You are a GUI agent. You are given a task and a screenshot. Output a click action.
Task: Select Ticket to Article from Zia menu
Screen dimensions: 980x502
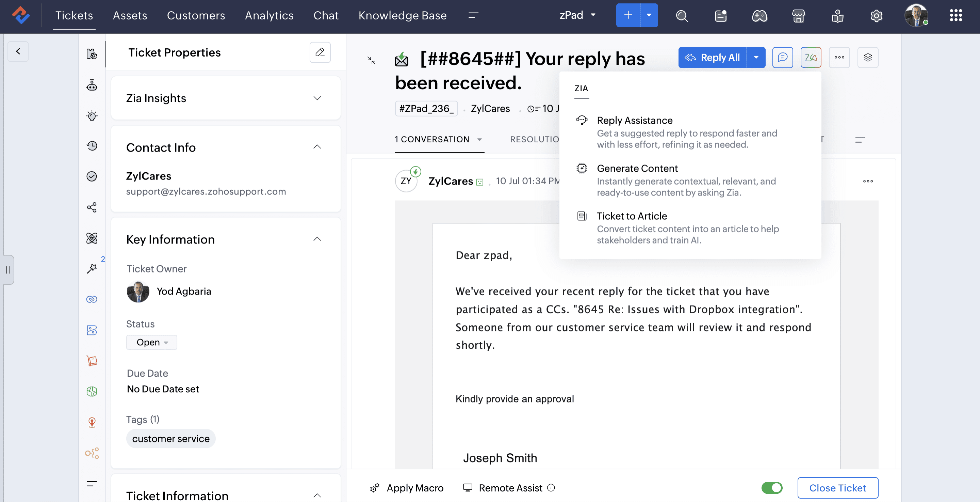[x=690, y=228]
